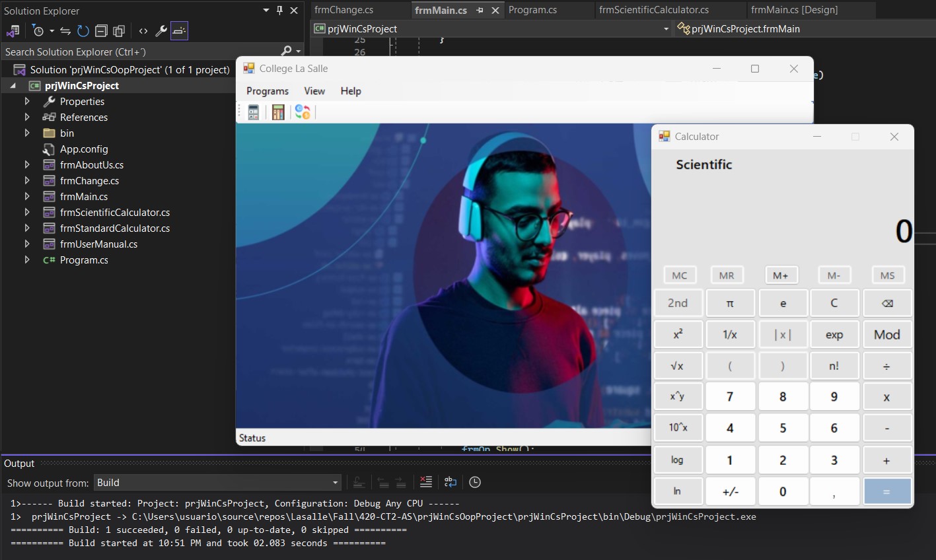Launch the currency exchange toolbar icon
The width and height of the screenshot is (936, 560).
tap(303, 112)
